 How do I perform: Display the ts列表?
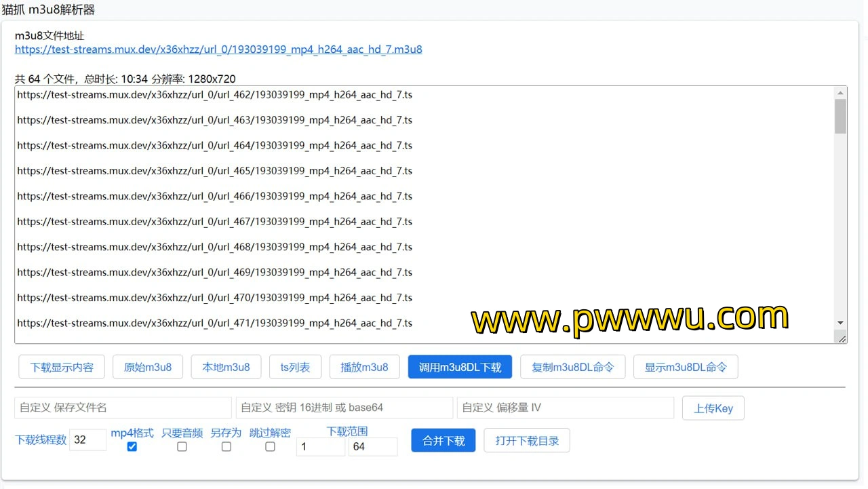pos(295,367)
